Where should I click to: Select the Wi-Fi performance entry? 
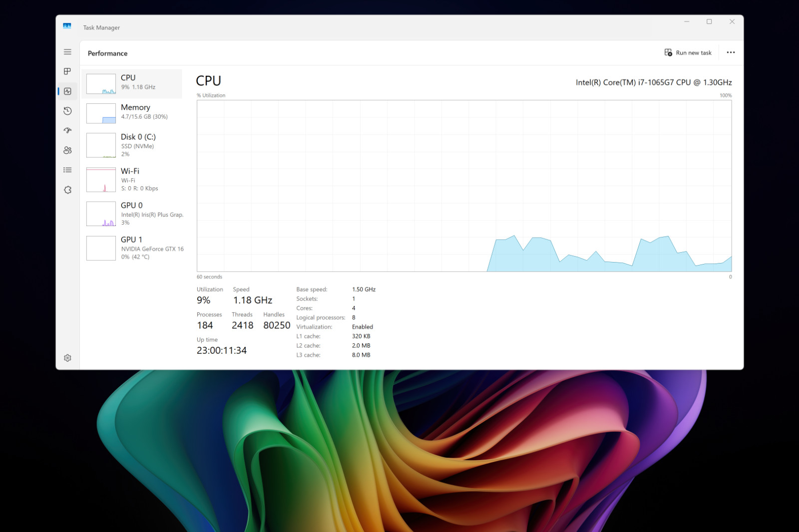click(x=132, y=179)
